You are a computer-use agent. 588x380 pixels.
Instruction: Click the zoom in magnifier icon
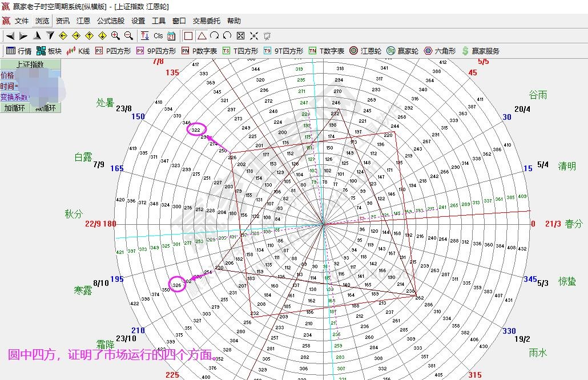coord(115,35)
